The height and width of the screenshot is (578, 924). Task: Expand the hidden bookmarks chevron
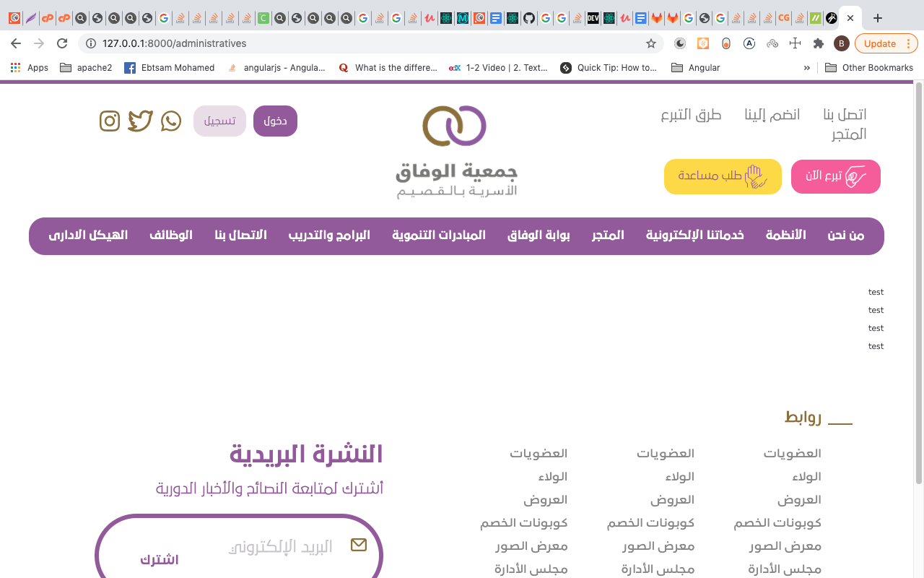point(806,68)
